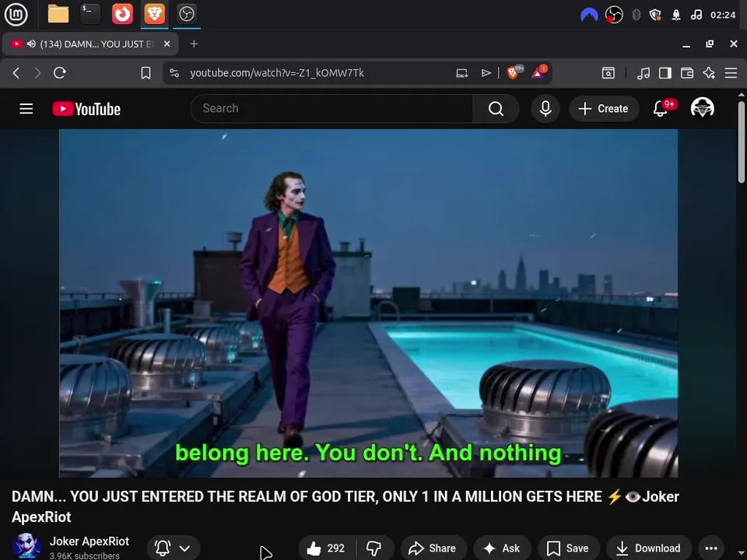Close the YouTube tab
The width and height of the screenshot is (747, 560).
pyautogui.click(x=167, y=44)
